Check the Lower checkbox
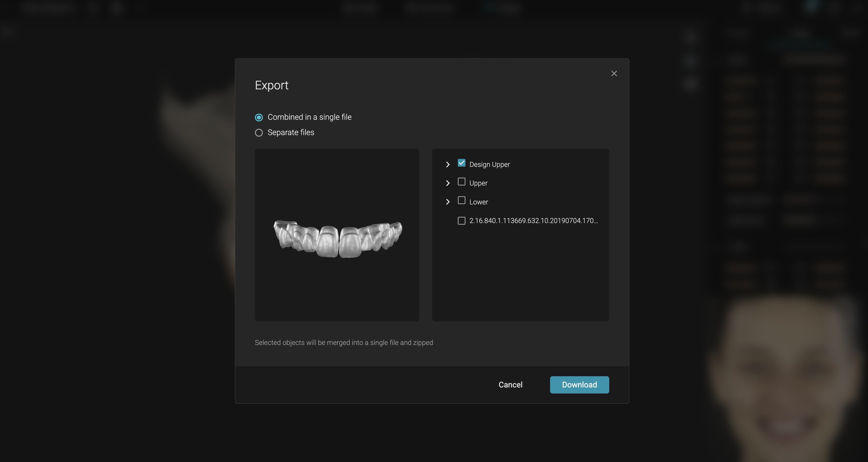The image size is (868, 462). 462,201
